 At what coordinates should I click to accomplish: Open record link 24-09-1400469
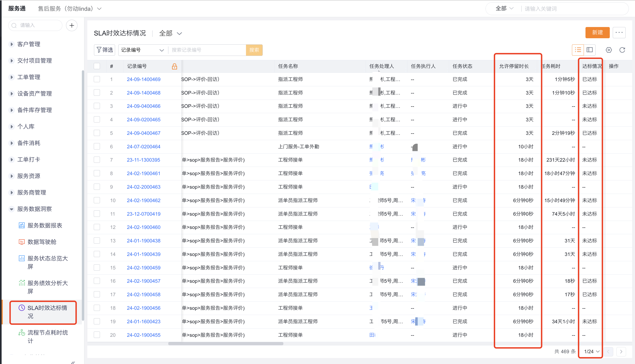[144, 79]
